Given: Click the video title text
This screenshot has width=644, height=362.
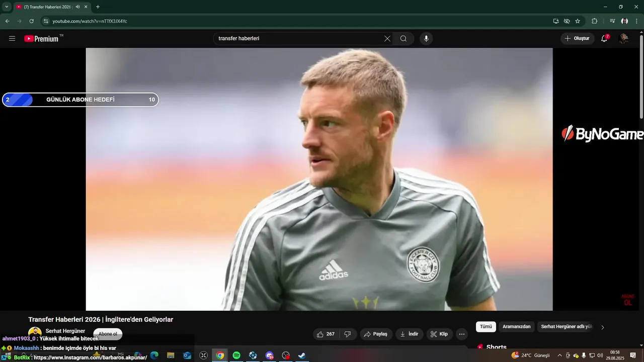Looking at the screenshot, I should point(101,320).
